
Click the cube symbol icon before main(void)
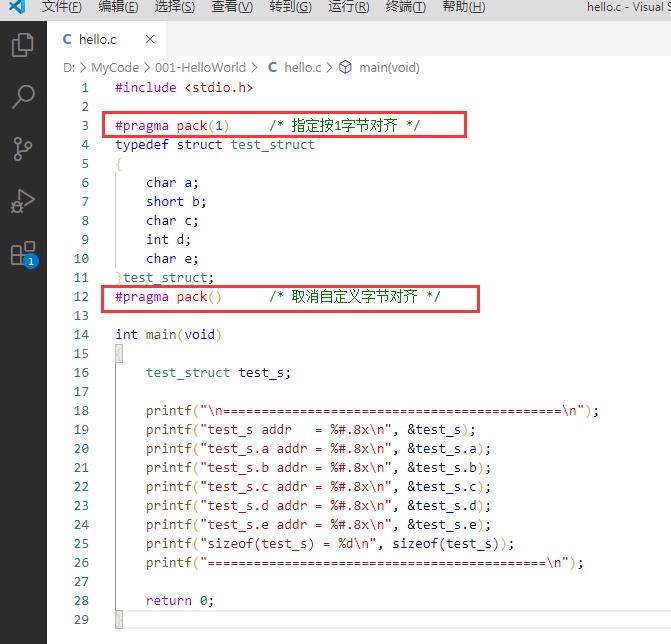345,67
